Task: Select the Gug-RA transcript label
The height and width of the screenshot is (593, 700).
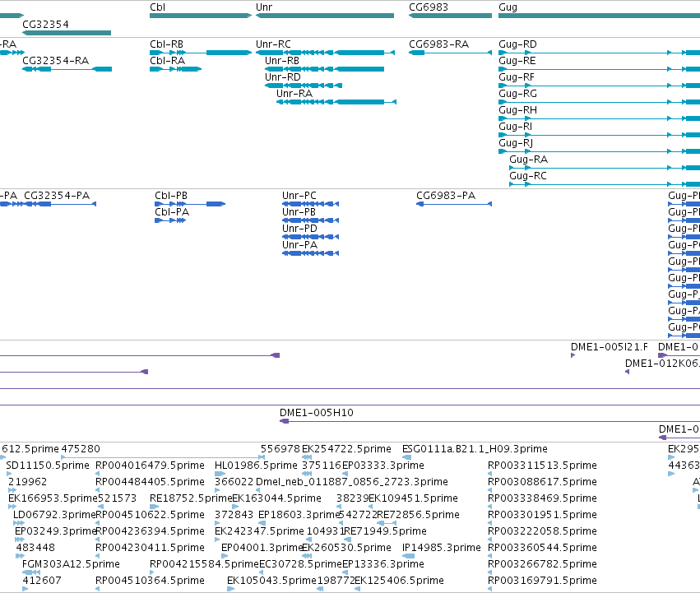Action: 529,160
